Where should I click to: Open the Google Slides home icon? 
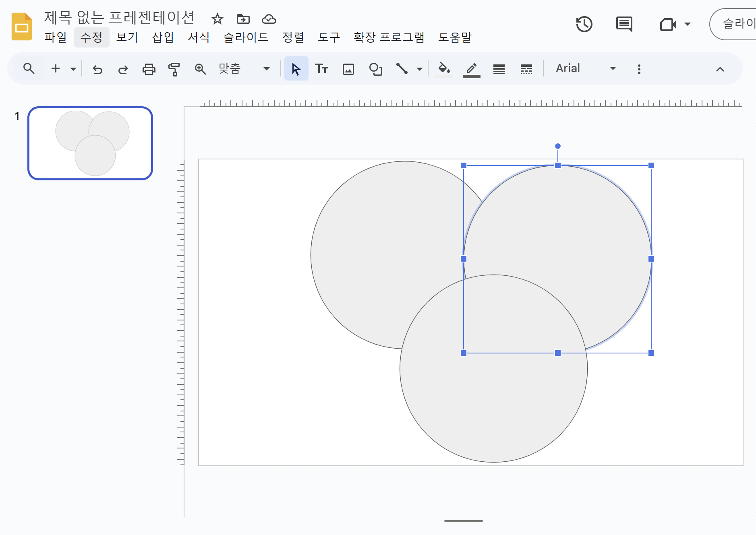(22, 27)
